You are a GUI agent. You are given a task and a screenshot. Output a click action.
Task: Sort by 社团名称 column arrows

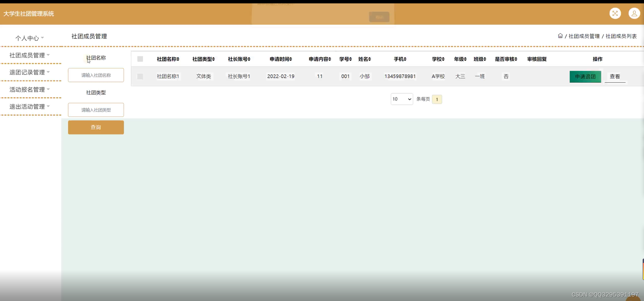178,59
